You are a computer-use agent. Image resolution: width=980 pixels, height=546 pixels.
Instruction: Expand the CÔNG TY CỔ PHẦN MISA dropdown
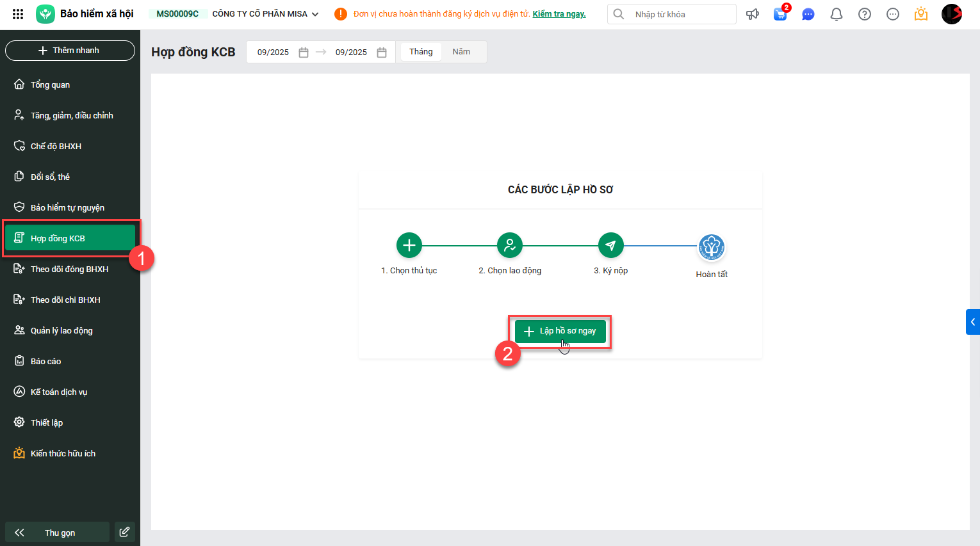click(x=265, y=14)
